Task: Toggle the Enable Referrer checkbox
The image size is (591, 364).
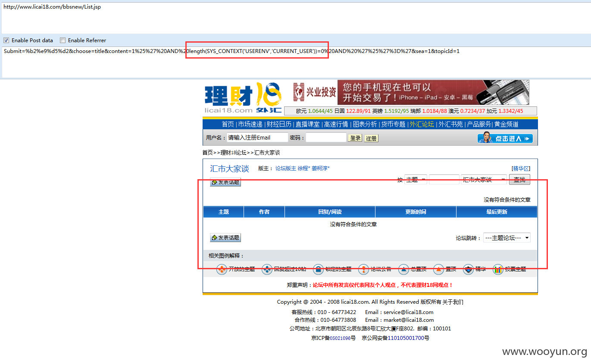Action: pos(63,40)
